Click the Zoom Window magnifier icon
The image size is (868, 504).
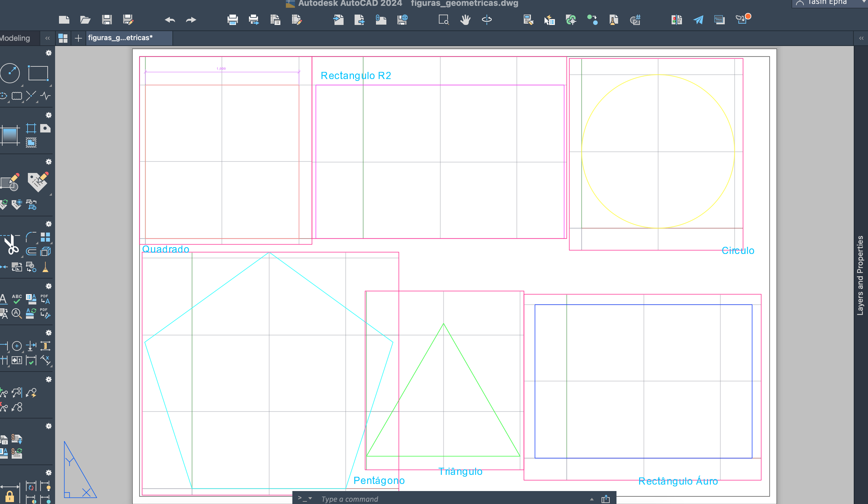click(444, 20)
